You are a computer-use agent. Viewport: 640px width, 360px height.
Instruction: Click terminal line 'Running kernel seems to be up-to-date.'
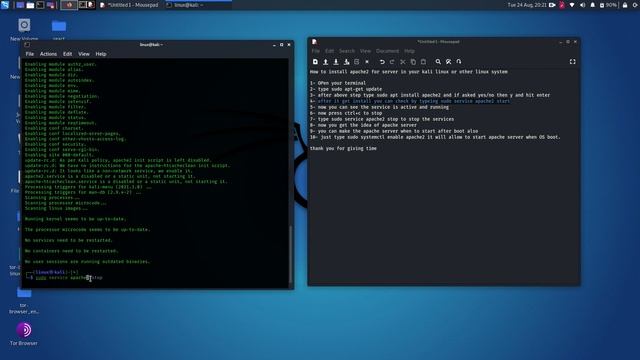click(76, 219)
